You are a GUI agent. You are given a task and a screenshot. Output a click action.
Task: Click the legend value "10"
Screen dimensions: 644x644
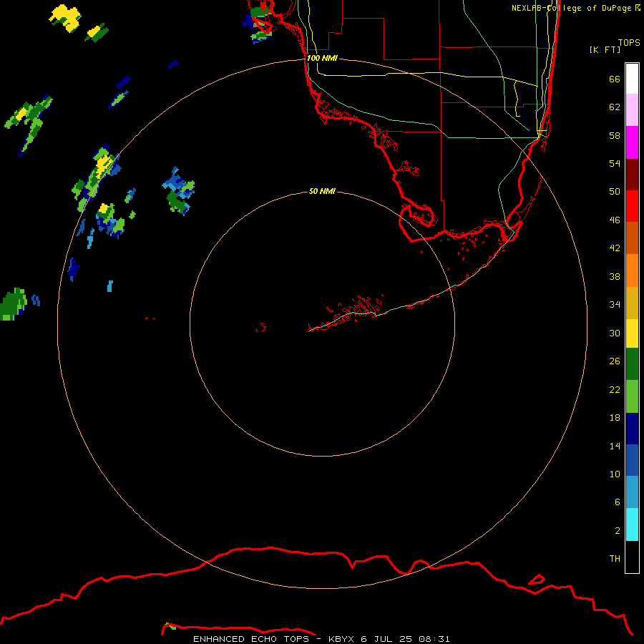point(615,474)
